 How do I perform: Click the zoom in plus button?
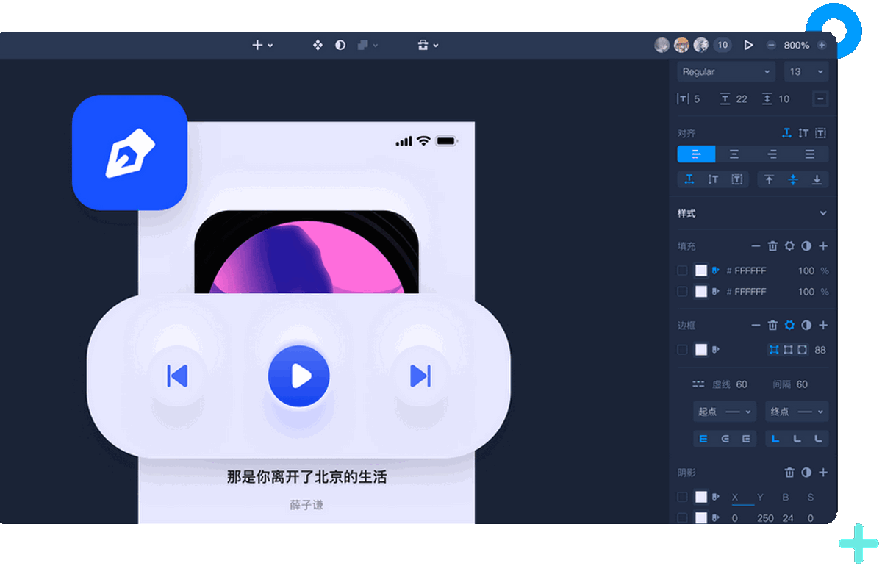(822, 45)
